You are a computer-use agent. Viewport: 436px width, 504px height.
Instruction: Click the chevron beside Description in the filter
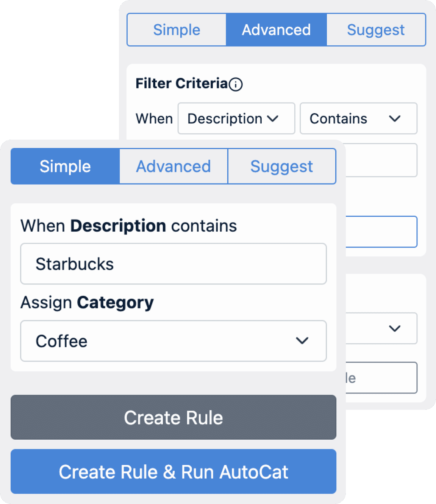point(273,119)
